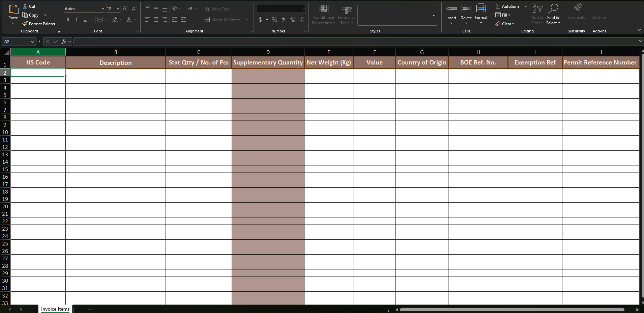This screenshot has height=313, width=644.
Task: Toggle Underline formatting
Action: click(85, 20)
